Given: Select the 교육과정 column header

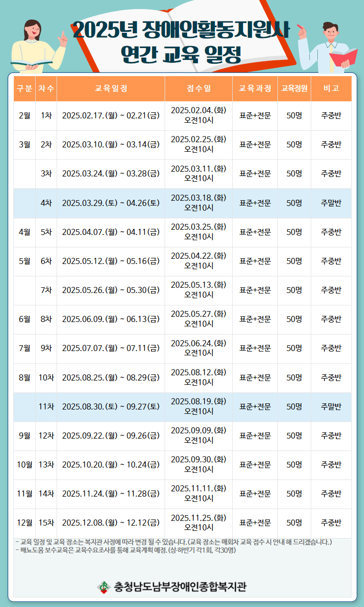Looking at the screenshot, I should coord(255,88).
